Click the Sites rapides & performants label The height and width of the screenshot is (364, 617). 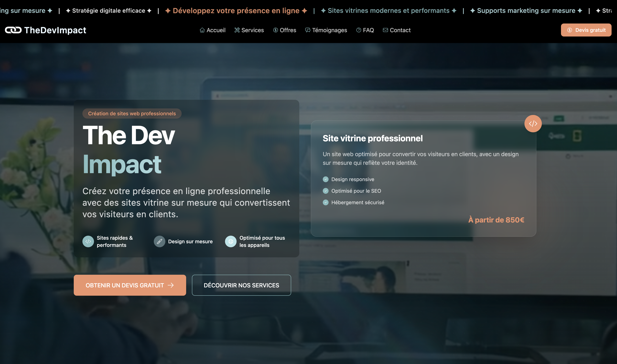tap(115, 241)
